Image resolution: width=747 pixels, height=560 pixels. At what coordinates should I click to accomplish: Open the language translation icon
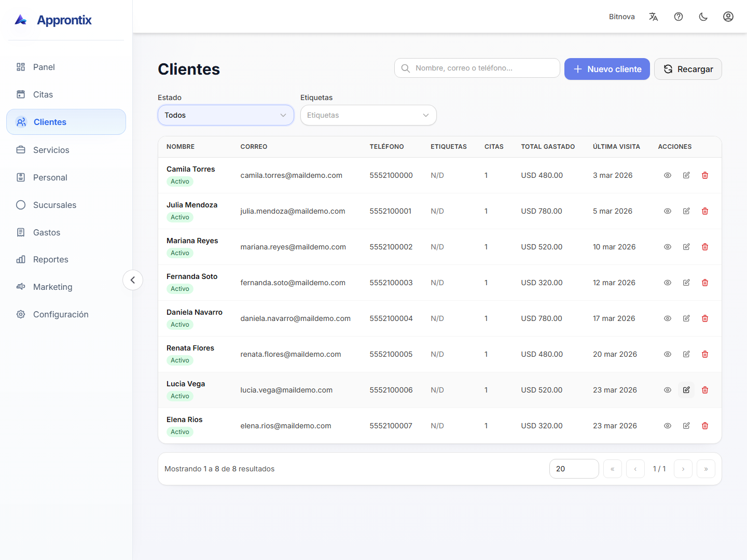tap(654, 17)
